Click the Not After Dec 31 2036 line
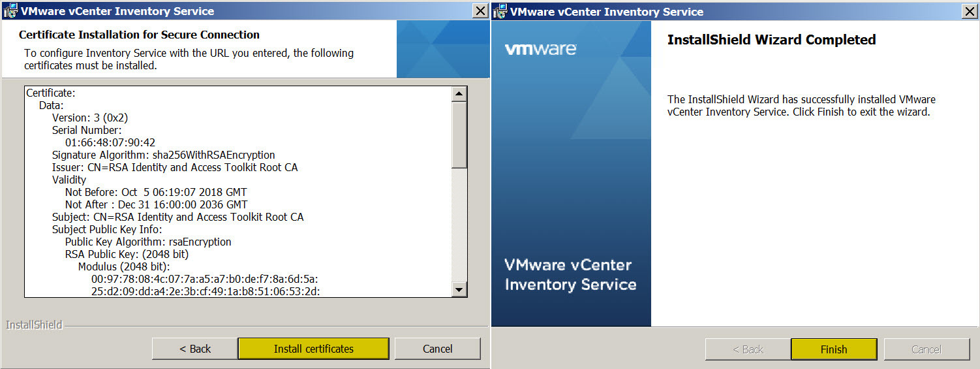 (157, 204)
